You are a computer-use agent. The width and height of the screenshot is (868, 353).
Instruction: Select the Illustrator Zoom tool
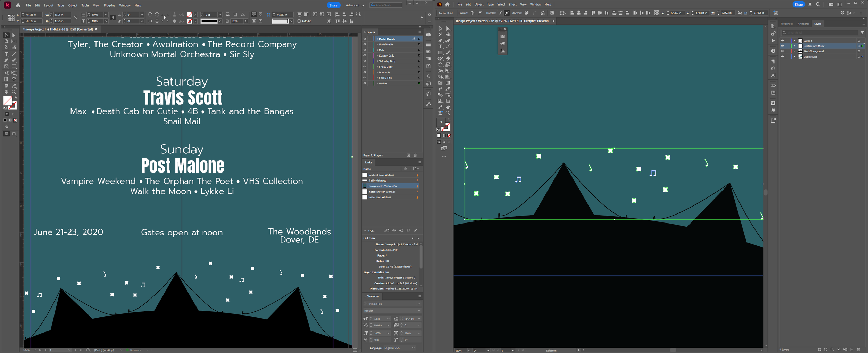(x=448, y=113)
